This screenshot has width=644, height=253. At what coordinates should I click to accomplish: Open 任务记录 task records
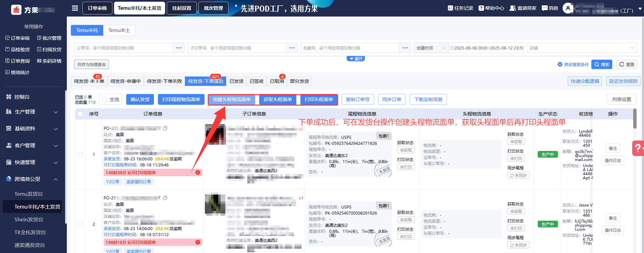coord(460,8)
